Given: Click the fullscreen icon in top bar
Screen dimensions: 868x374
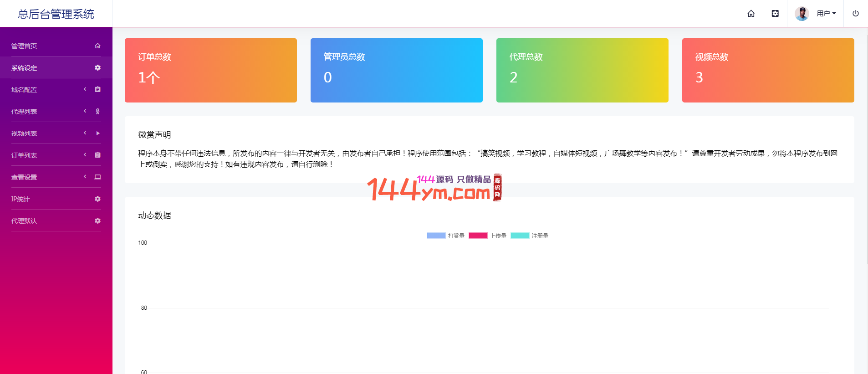Looking at the screenshot, I should coord(775,14).
